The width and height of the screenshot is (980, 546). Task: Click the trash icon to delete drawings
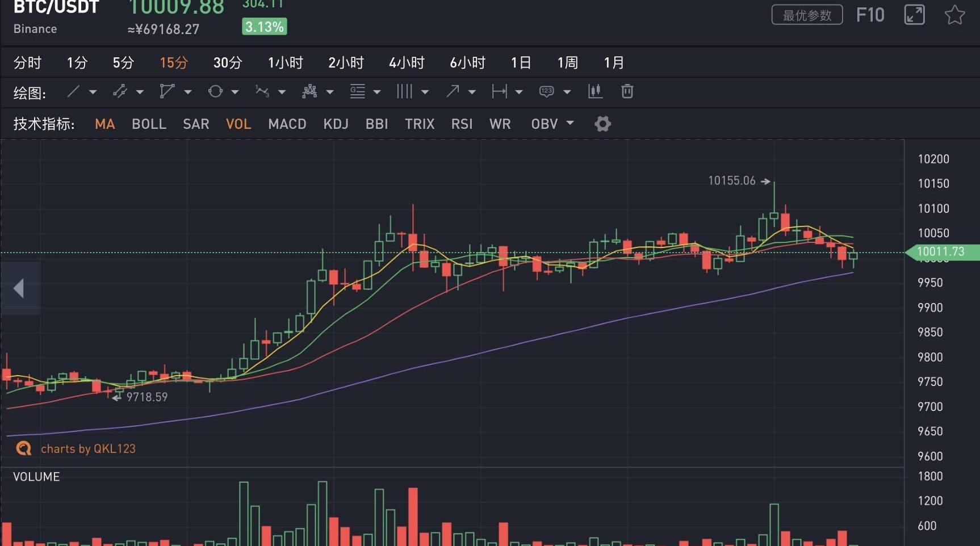[627, 91]
